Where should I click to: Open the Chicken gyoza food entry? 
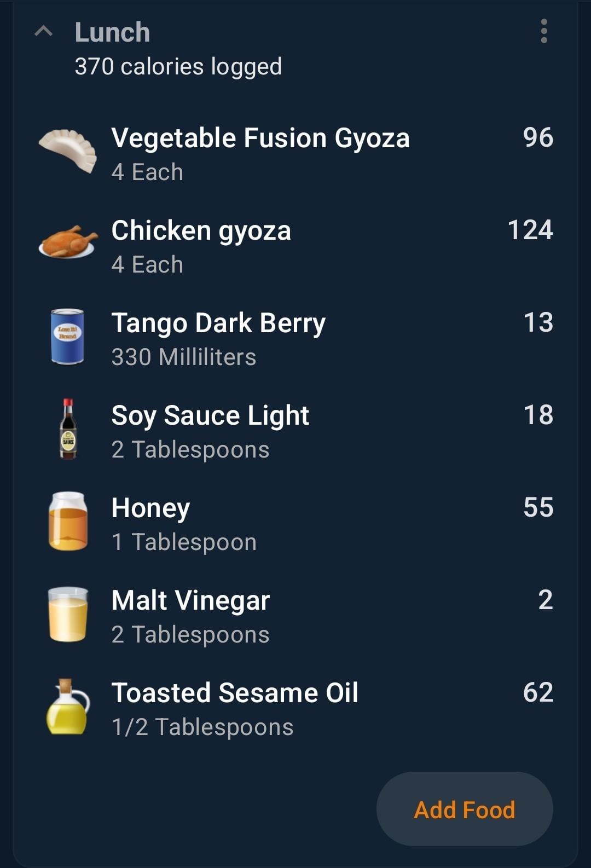(x=296, y=246)
